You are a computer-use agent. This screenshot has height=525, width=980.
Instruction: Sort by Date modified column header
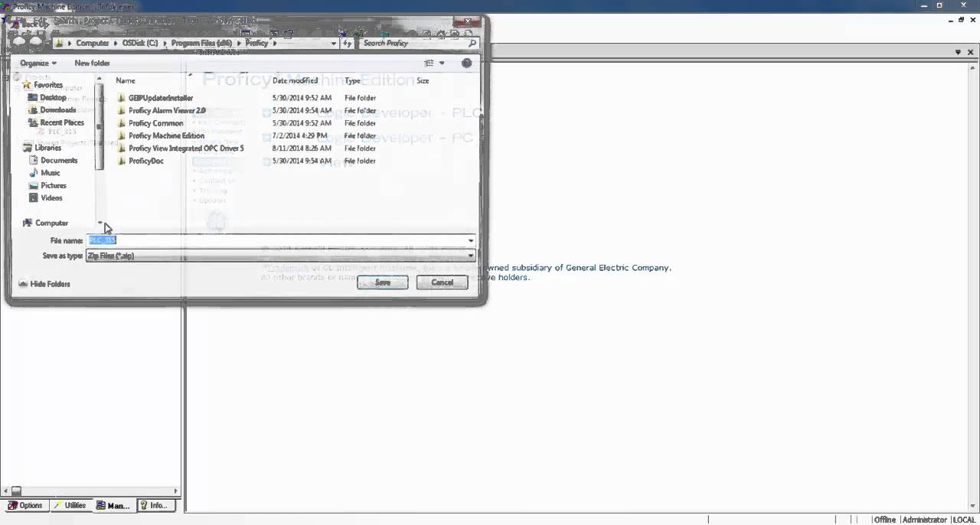(x=295, y=80)
